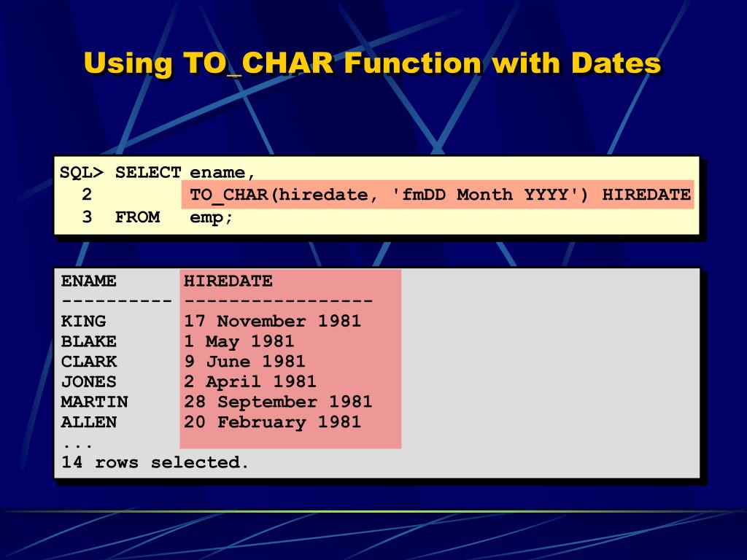Viewport: 747px width, 560px height.
Task: Click the JONES employee name
Action: point(88,382)
